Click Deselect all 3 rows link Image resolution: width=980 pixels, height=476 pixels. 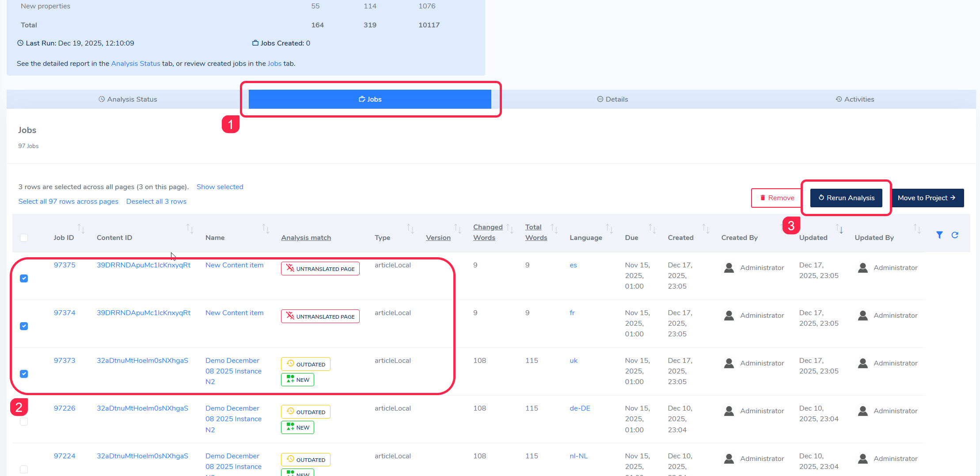click(x=156, y=202)
